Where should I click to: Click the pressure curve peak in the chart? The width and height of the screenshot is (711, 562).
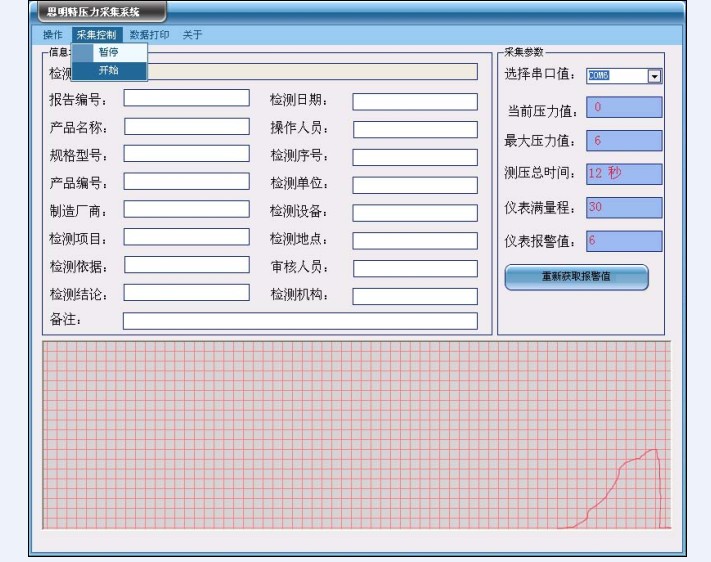[653, 450]
